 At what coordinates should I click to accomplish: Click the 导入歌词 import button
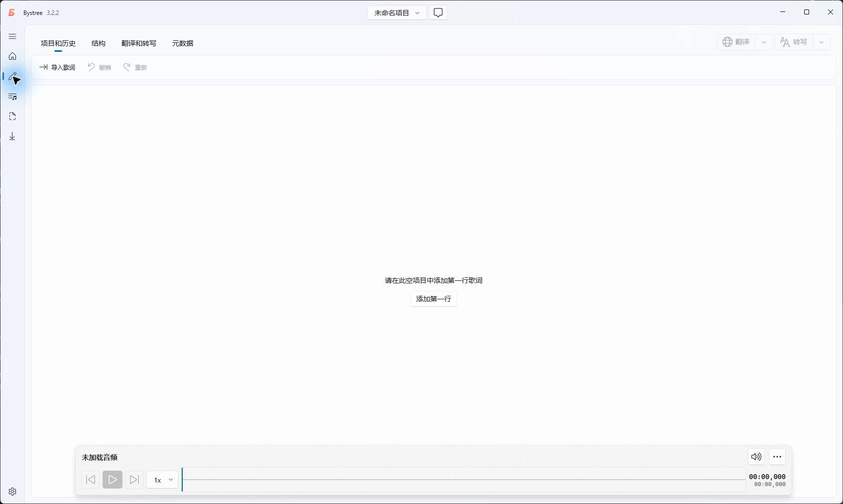coord(57,67)
